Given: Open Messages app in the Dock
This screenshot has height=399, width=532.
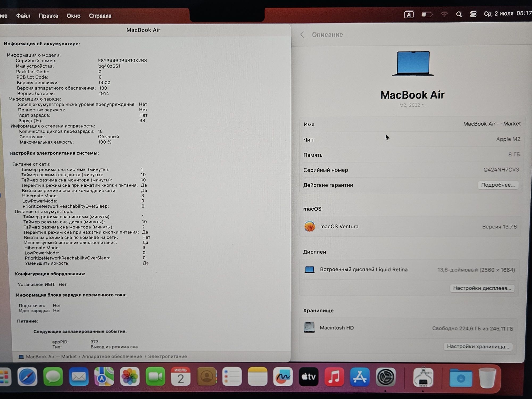Looking at the screenshot, I should tap(53, 377).
